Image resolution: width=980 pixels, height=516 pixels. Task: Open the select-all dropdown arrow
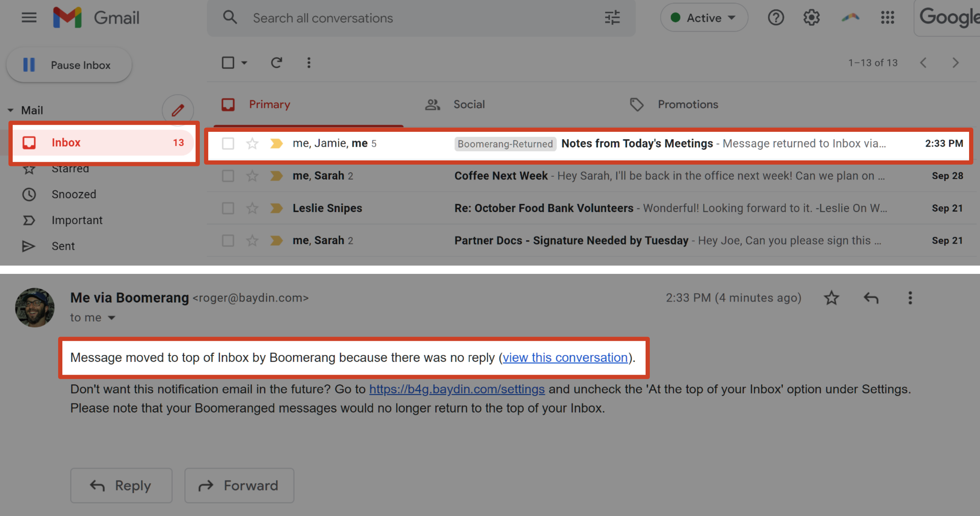244,62
